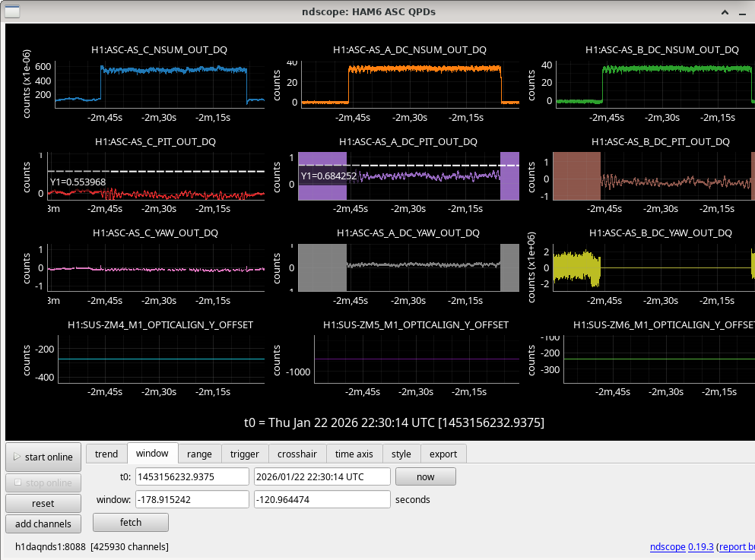The image size is (755, 560).
Task: Edit the t0 UTC date field
Action: pyautogui.click(x=322, y=476)
